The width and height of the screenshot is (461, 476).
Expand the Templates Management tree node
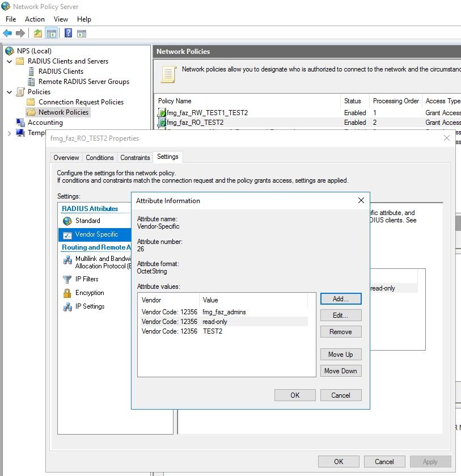click(9, 133)
